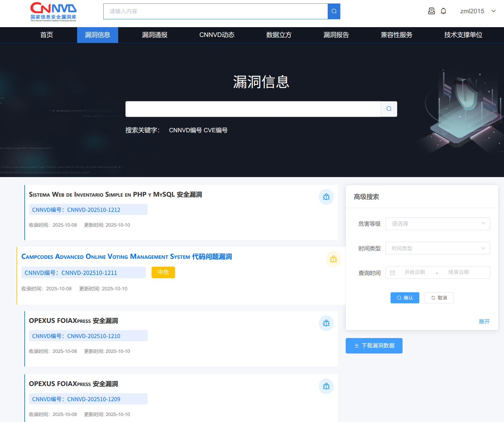Viewport: 504px width, 422px height.
Task: Open the zml2015 user account dropdown
Action: (x=477, y=11)
